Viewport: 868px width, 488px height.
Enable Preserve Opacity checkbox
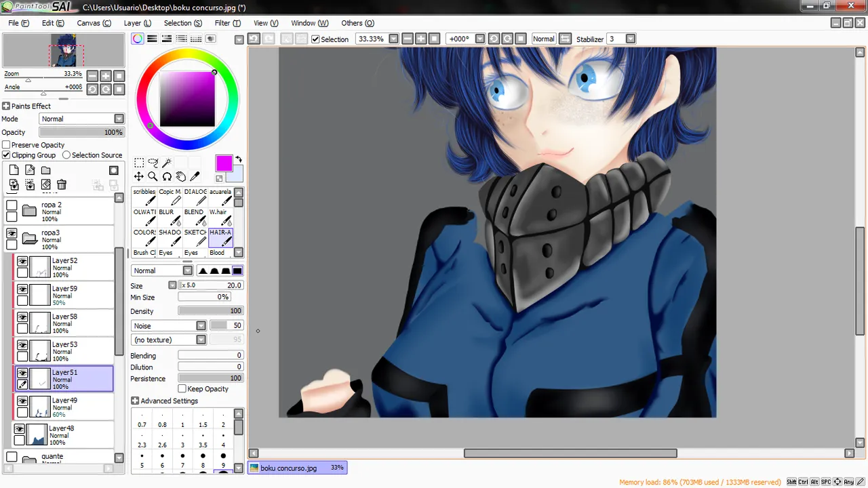pos(7,145)
